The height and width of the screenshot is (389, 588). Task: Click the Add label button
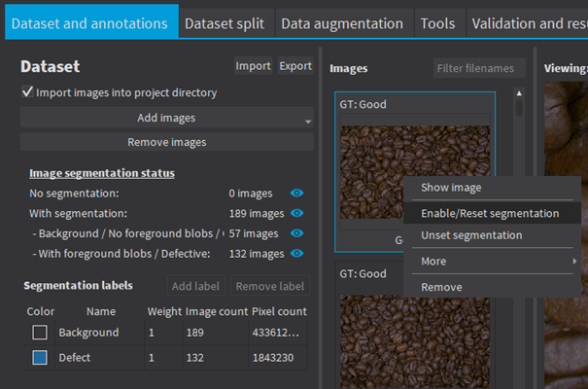[195, 286]
